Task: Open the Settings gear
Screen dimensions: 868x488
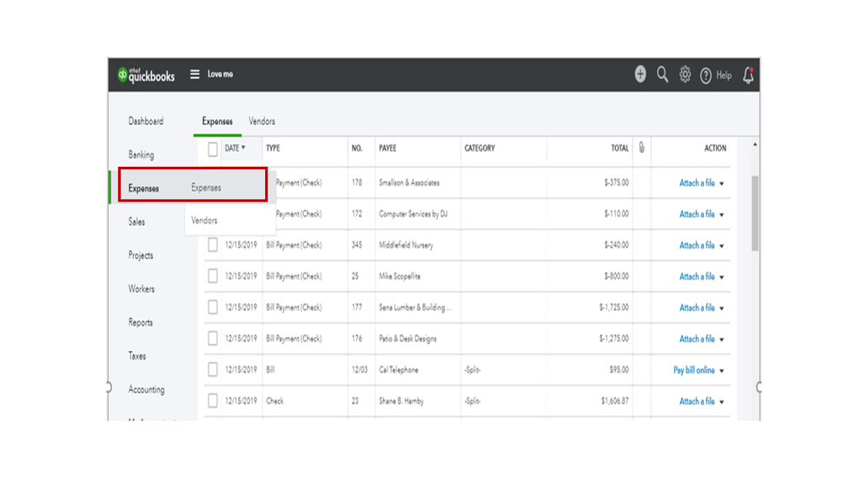Action: click(x=685, y=75)
